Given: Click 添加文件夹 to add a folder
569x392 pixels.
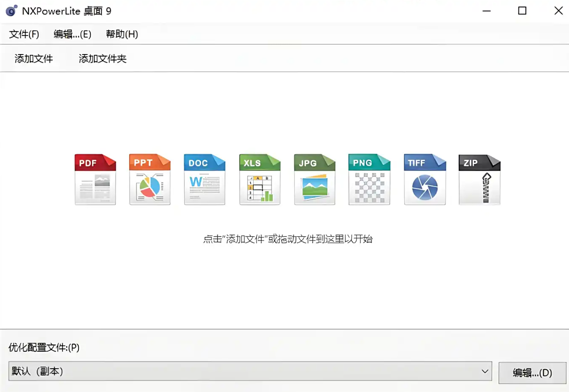Looking at the screenshot, I should click(103, 58).
